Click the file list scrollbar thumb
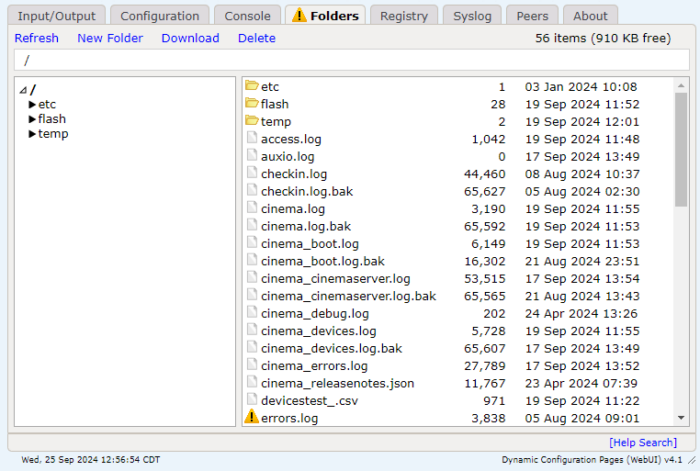 (x=681, y=150)
